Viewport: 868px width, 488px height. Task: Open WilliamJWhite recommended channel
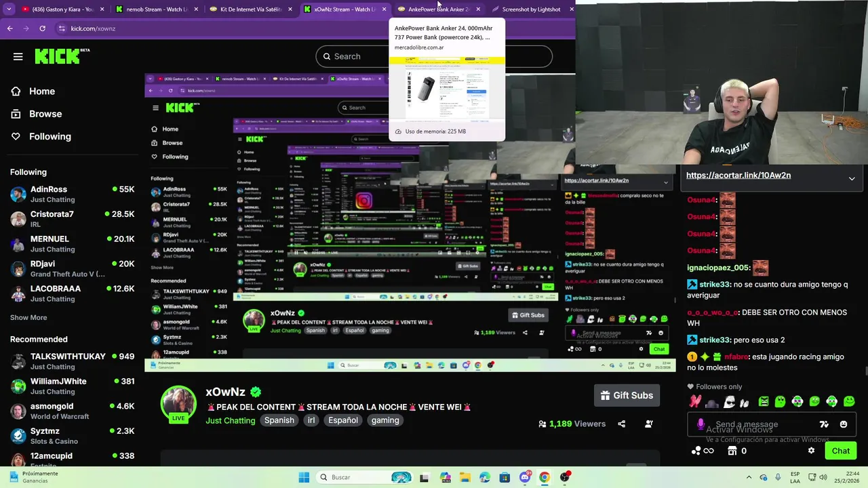(x=72, y=386)
